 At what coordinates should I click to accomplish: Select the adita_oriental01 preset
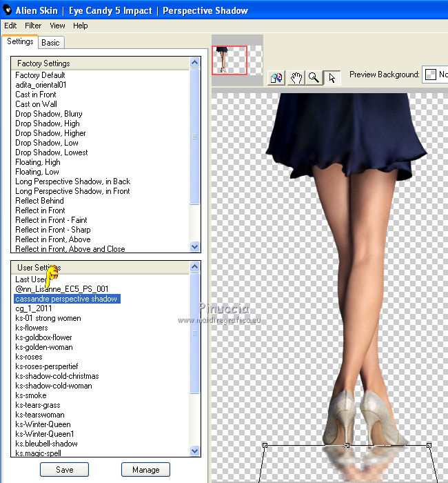click(x=41, y=85)
